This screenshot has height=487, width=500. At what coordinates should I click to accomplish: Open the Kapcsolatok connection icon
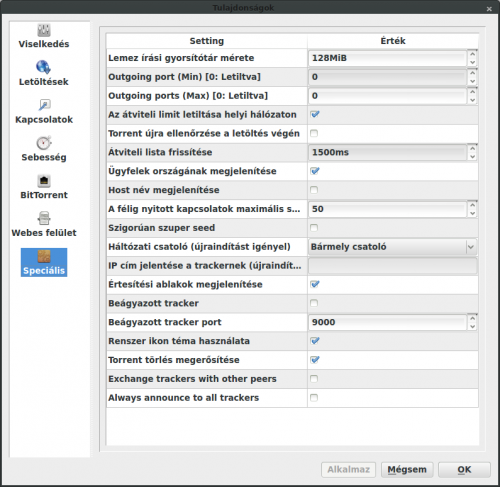[x=44, y=105]
